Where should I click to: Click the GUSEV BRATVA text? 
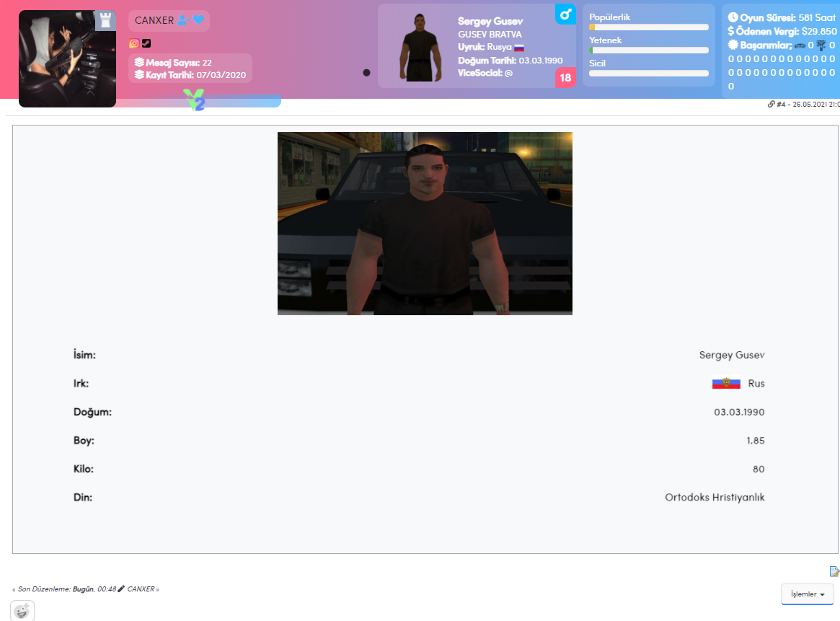coord(490,35)
